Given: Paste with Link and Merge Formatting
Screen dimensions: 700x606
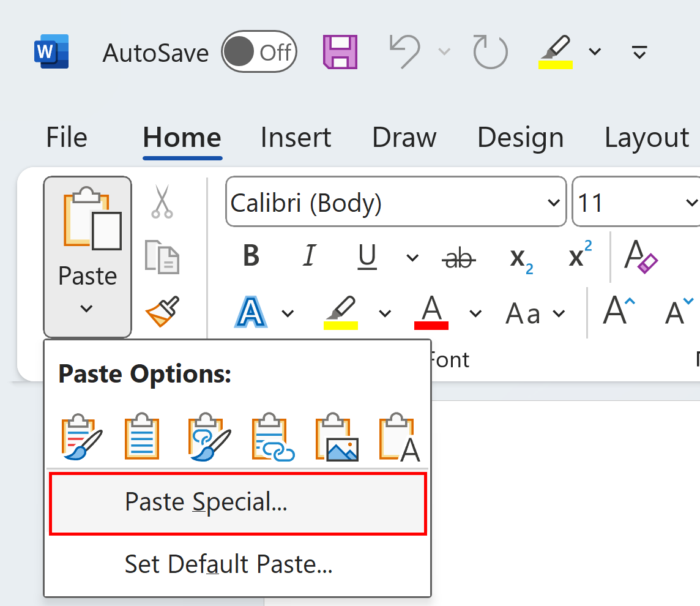Looking at the screenshot, I should (x=272, y=436).
